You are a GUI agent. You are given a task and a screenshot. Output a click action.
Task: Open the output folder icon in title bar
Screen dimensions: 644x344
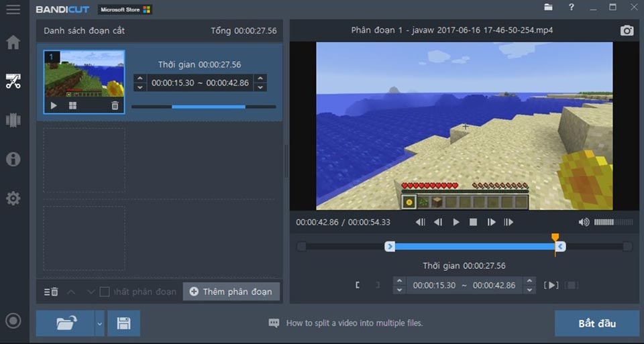click(x=548, y=7)
